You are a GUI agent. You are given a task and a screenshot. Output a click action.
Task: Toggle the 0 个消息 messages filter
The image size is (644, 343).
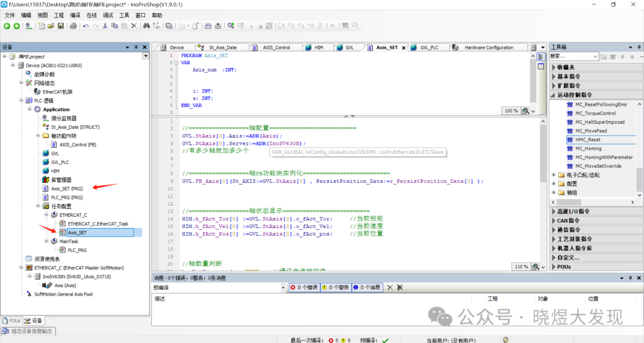[367, 288]
